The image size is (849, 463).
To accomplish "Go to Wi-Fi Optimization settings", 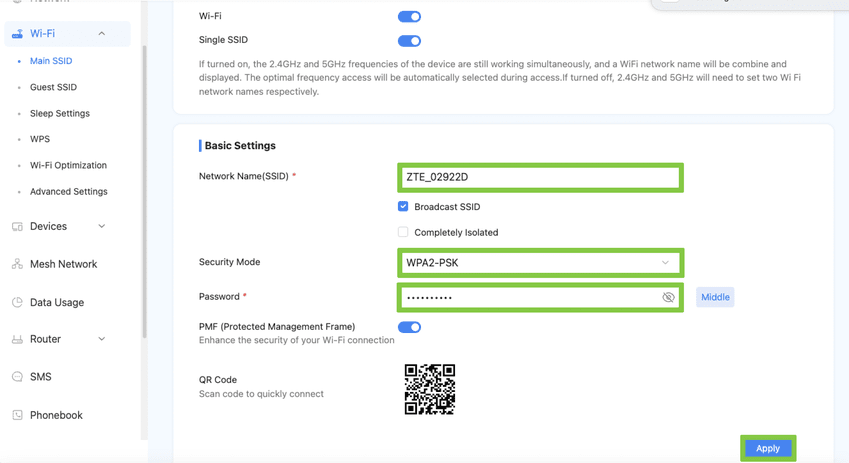I will 68,165.
